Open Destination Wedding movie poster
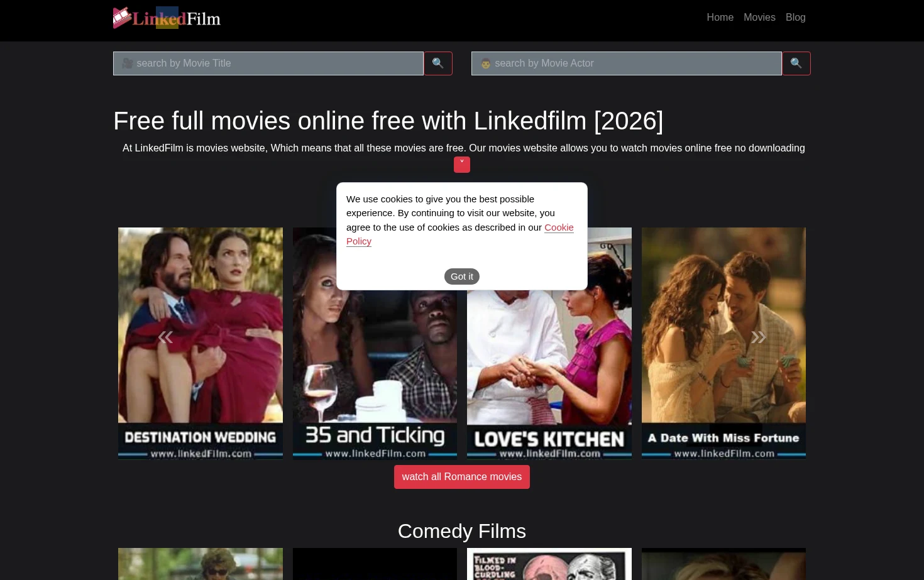This screenshot has width=924, height=580. coord(201,343)
